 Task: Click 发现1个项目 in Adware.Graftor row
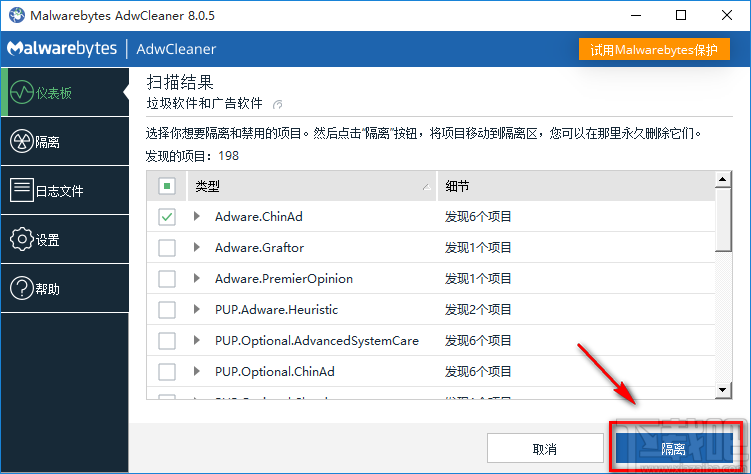[478, 248]
